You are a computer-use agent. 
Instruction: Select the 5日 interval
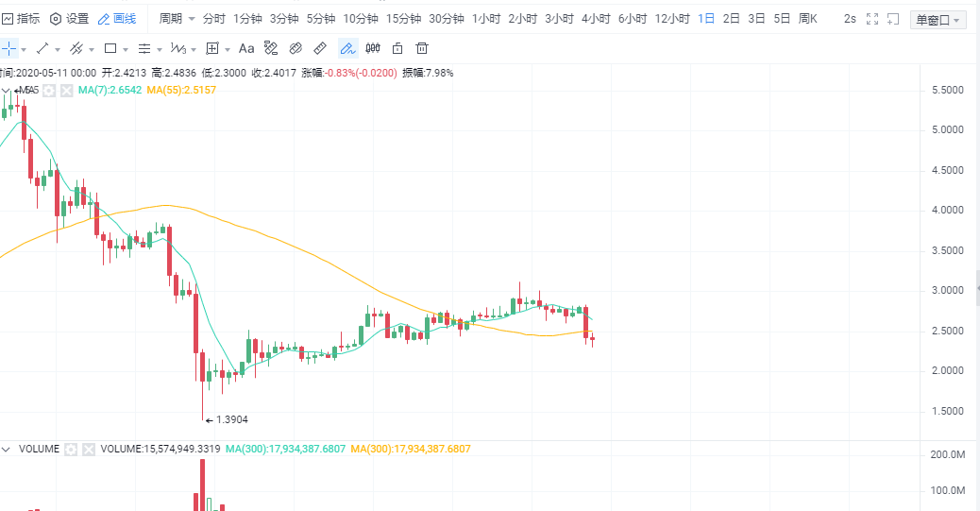coord(782,19)
